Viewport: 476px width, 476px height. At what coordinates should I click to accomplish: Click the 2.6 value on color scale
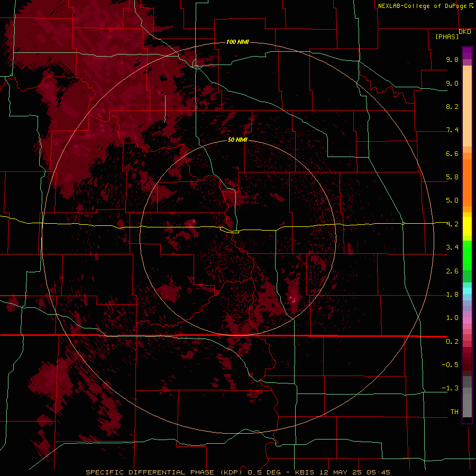pyautogui.click(x=452, y=271)
